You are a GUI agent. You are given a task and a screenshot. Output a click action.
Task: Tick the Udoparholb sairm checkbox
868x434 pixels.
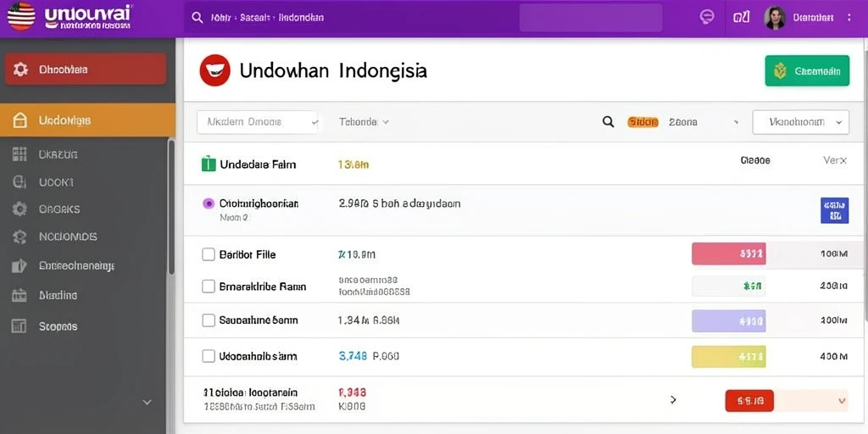pos(209,356)
